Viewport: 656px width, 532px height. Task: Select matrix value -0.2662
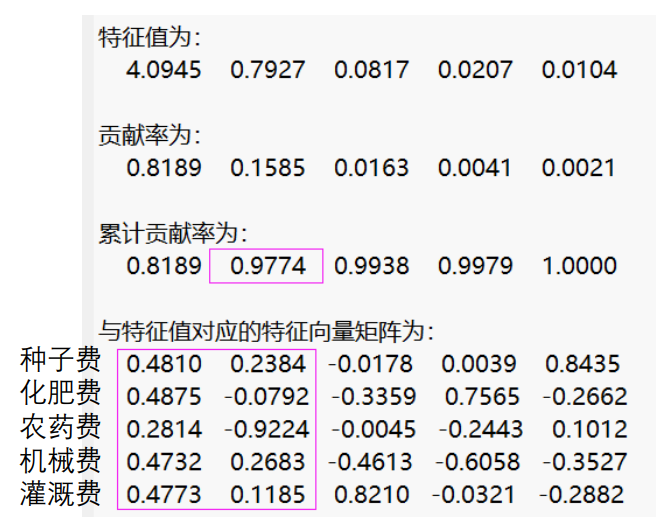tap(585, 396)
